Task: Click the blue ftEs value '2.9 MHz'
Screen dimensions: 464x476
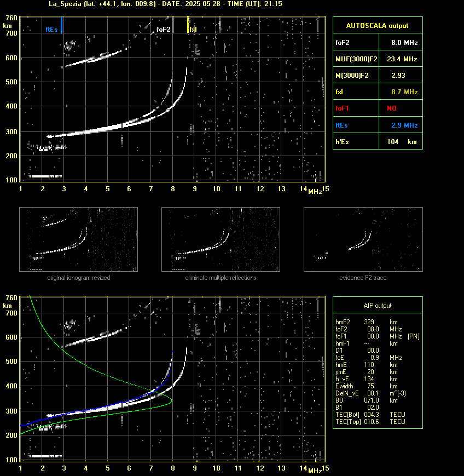Action: pos(404,125)
